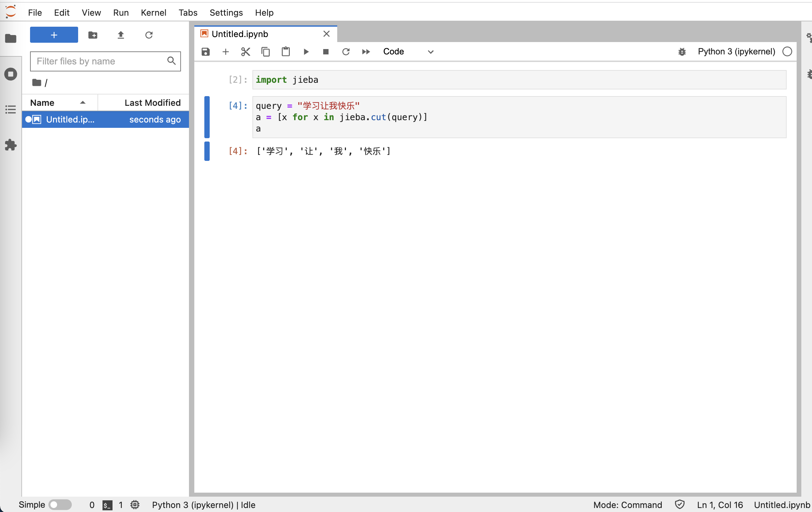812x512 pixels.
Task: Click the restart kernel icon
Action: 345,51
